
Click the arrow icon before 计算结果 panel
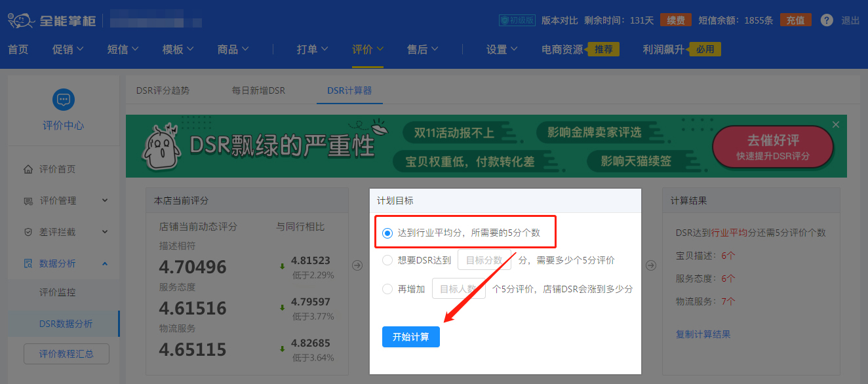(650, 265)
